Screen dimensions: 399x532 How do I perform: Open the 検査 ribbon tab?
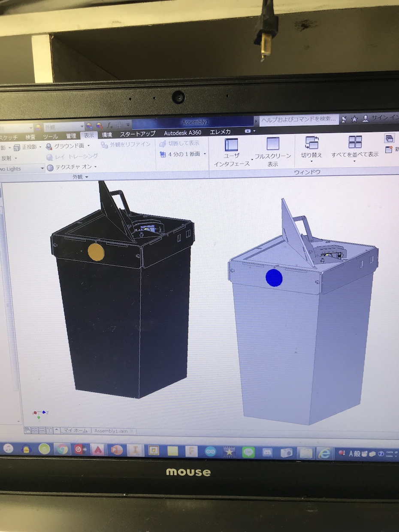tap(30, 137)
